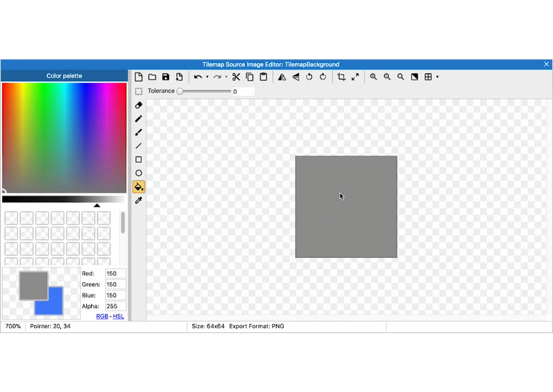Viewport: 553px width, 392px height.
Task: Flip the image horizontally
Action: 282,77
